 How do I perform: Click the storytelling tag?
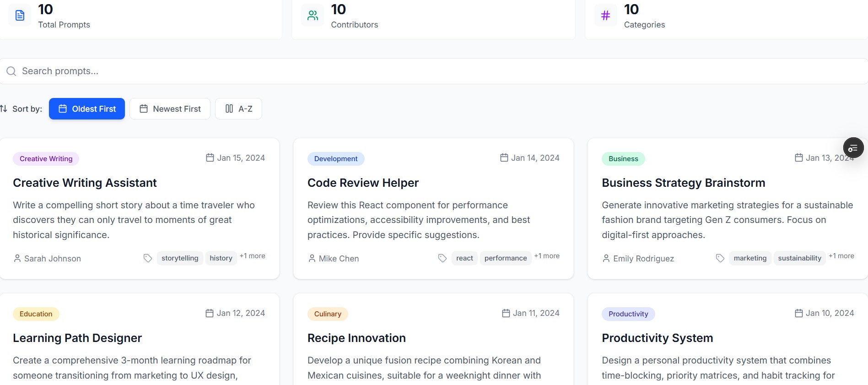click(180, 258)
